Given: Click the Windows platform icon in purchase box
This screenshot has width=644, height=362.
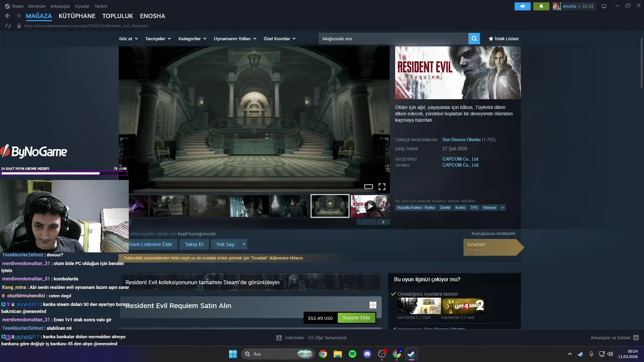Looking at the screenshot, I should click(373, 305).
